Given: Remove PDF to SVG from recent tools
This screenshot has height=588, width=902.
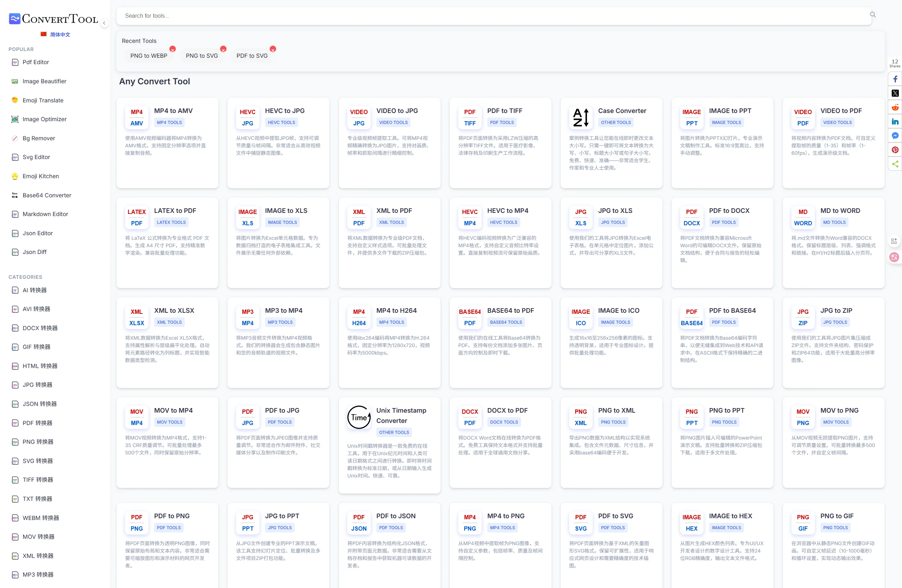Looking at the screenshot, I should (273, 49).
